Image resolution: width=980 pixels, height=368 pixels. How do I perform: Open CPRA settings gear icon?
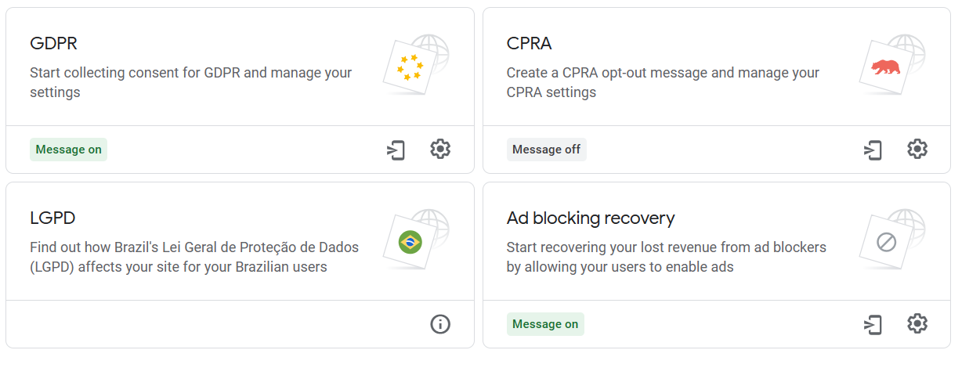[917, 149]
